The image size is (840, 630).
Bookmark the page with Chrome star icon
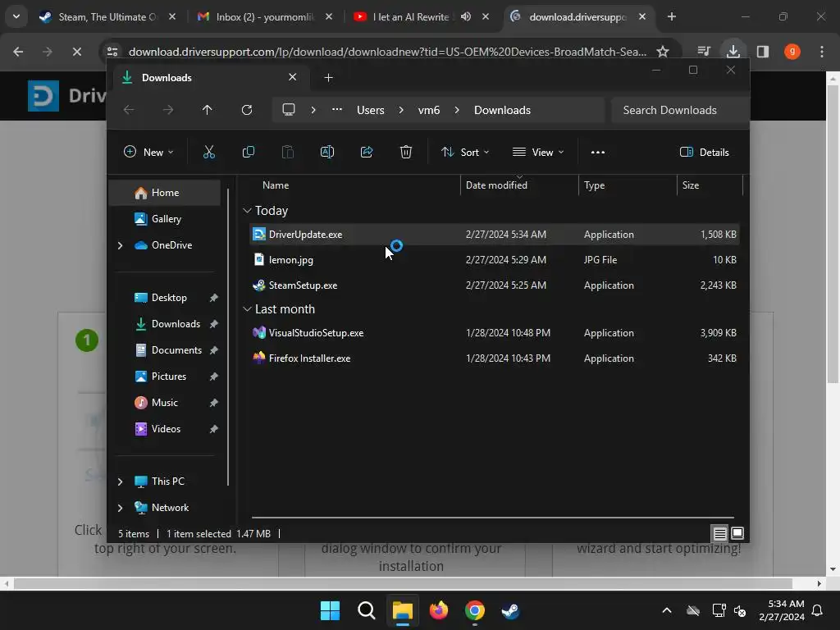(x=663, y=52)
